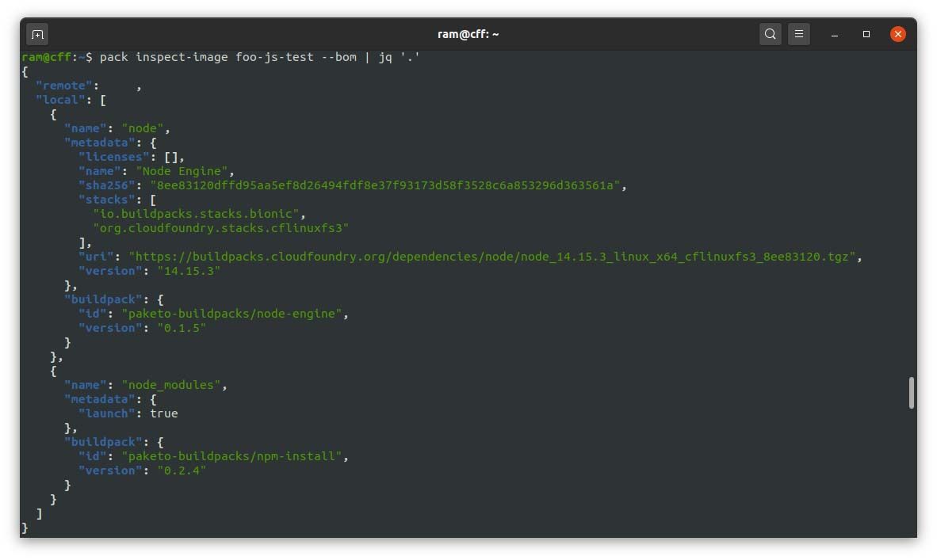The height and width of the screenshot is (560, 937).
Task: Click the "Node Engine" name value
Action: pos(182,171)
